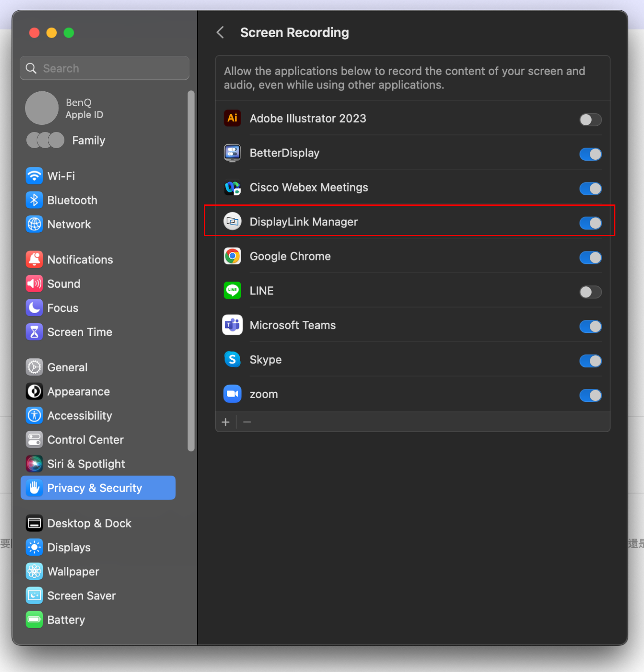This screenshot has height=672, width=644.
Task: Disable DisplayLink Manager screen recording toggle
Action: coord(590,223)
